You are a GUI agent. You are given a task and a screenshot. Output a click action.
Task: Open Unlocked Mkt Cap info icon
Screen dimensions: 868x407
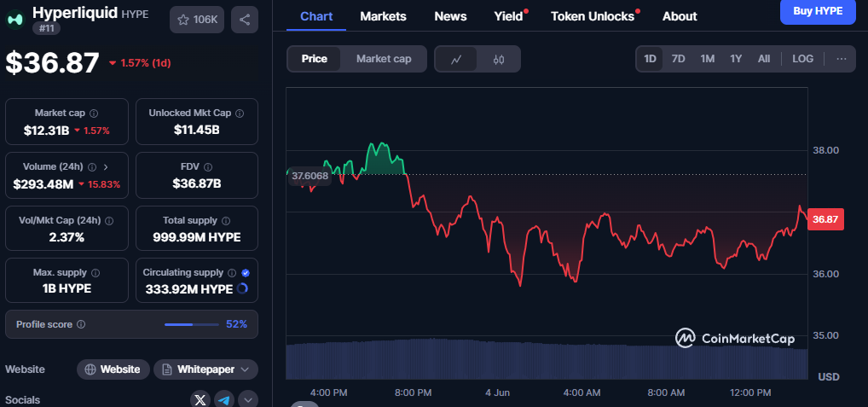coord(239,113)
